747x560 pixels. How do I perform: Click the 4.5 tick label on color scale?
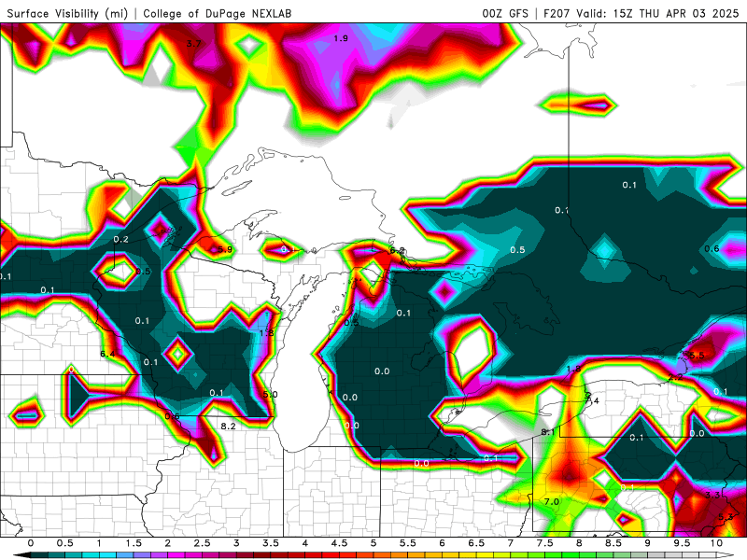pos(339,543)
